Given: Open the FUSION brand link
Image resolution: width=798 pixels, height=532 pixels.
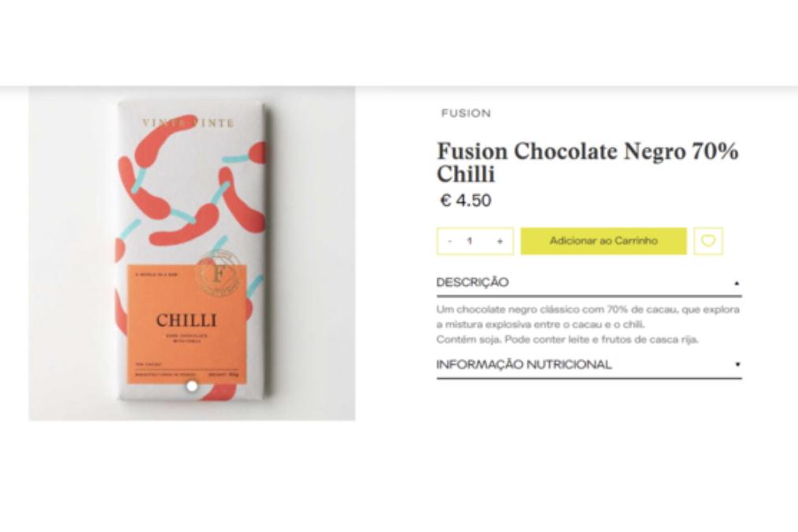Looking at the screenshot, I should click(466, 113).
